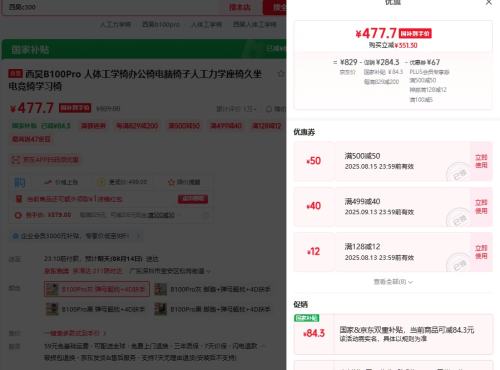Click the 促销 section heading
500x370 pixels.
pyautogui.click(x=301, y=304)
